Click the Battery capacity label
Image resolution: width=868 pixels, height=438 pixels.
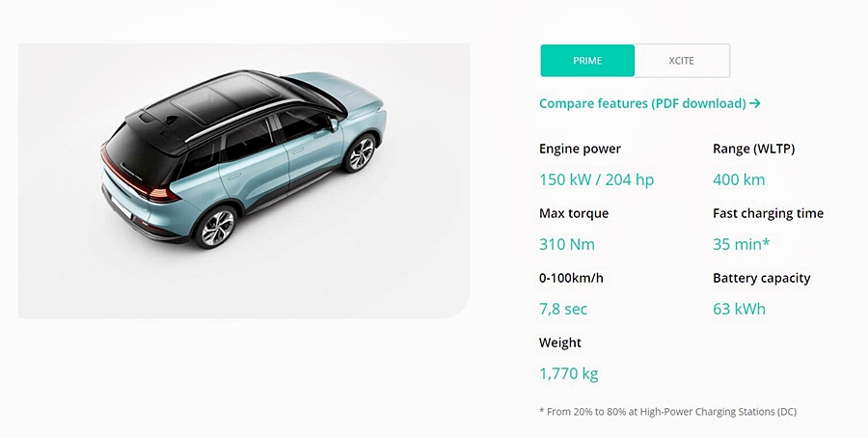click(762, 278)
